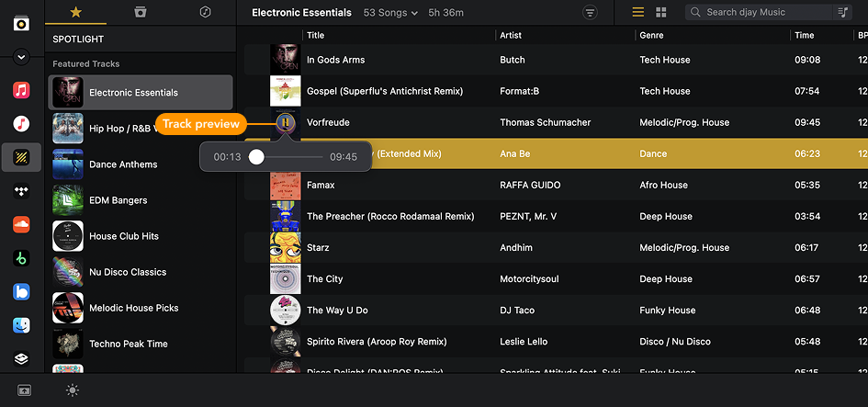868x407 pixels.
Task: Click artist Motorcitysoul
Action: coord(529,279)
